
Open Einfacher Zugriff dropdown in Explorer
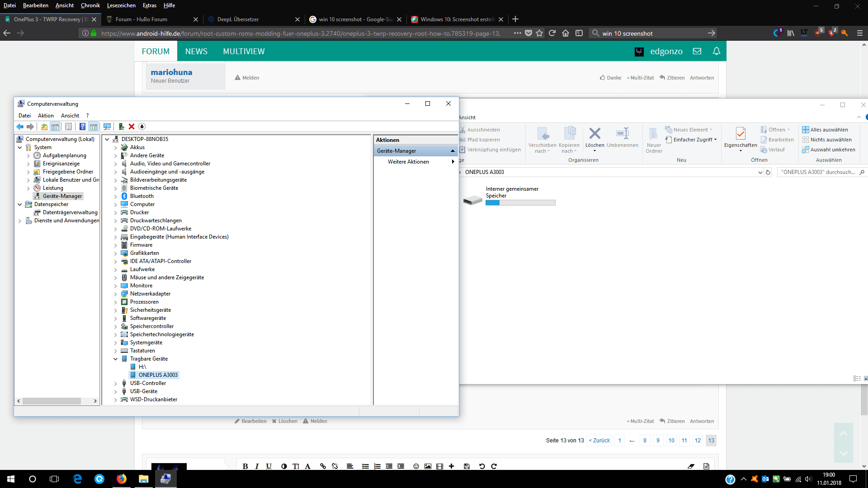(691, 140)
